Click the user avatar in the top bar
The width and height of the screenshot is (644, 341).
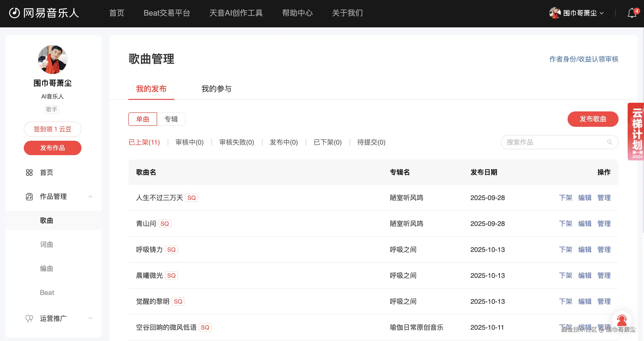[555, 13]
